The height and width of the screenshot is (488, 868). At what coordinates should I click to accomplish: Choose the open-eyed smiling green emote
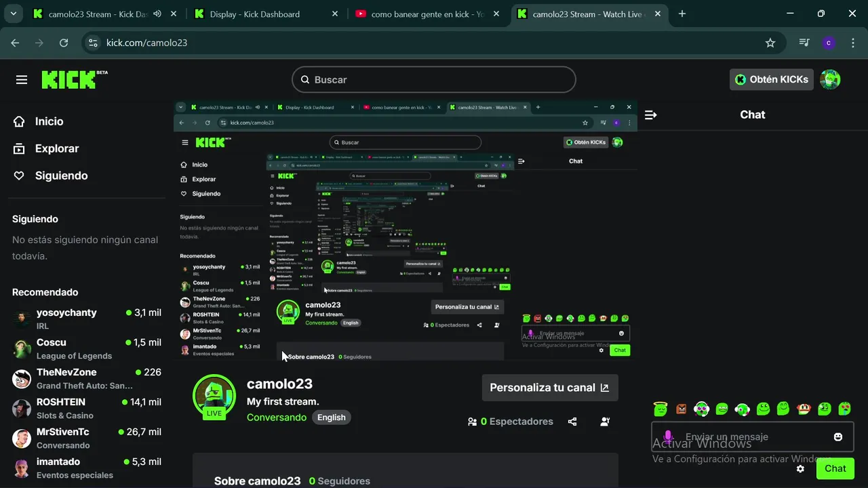coord(763,409)
